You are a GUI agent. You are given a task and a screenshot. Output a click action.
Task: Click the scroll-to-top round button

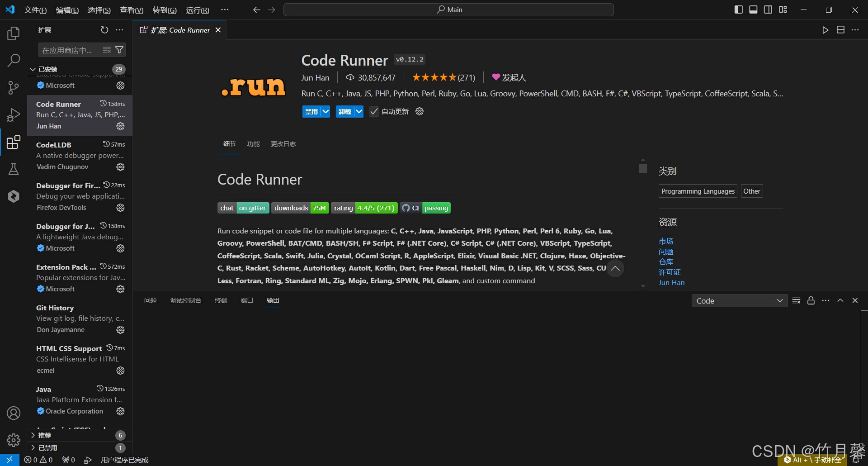(615, 268)
